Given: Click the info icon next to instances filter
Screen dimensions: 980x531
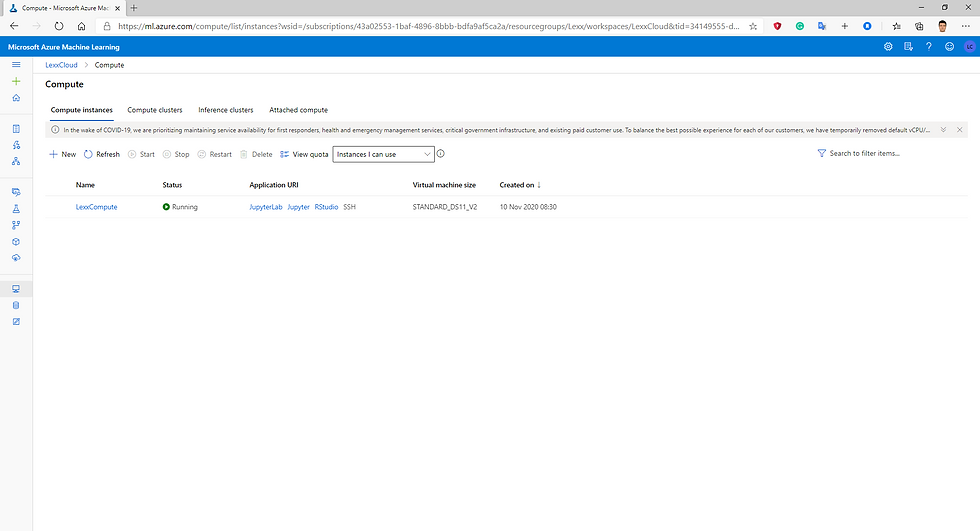Looking at the screenshot, I should click(441, 154).
